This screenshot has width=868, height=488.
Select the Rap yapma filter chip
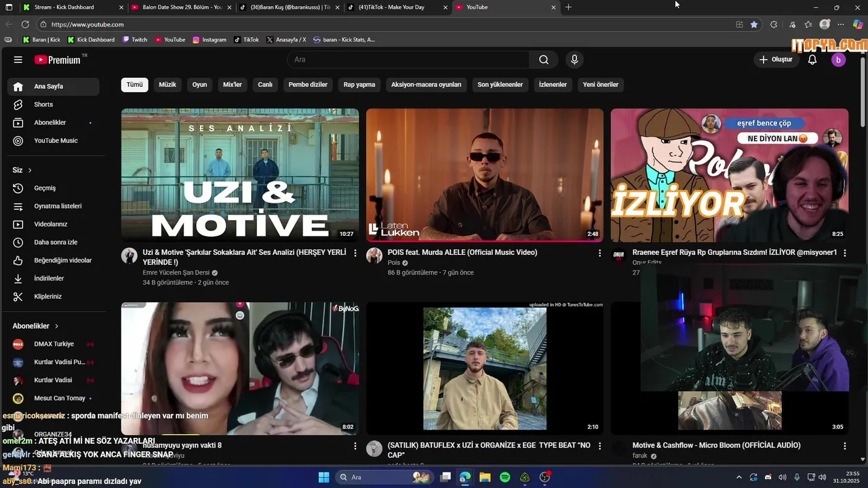click(359, 85)
